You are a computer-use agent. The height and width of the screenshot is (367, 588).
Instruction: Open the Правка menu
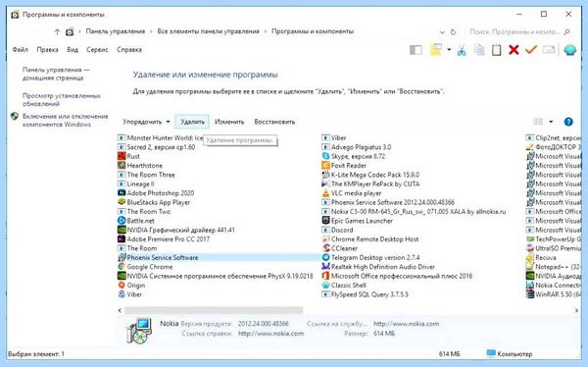click(47, 50)
